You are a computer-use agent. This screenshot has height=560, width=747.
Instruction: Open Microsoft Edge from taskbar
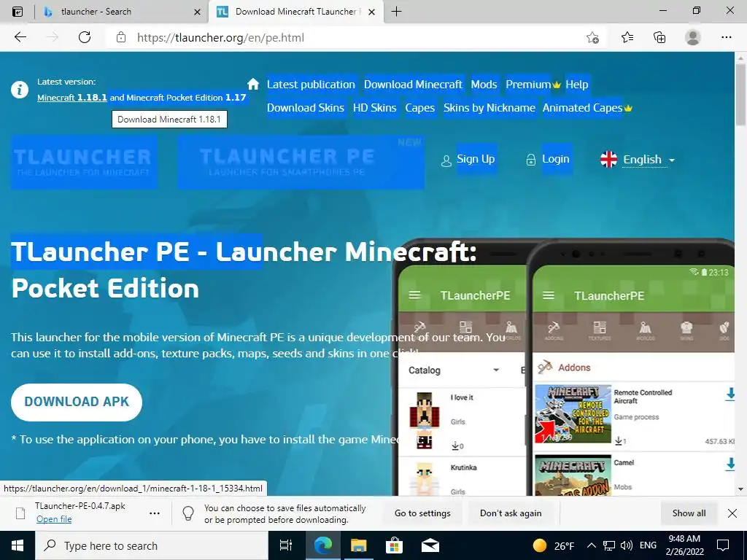[x=322, y=545]
